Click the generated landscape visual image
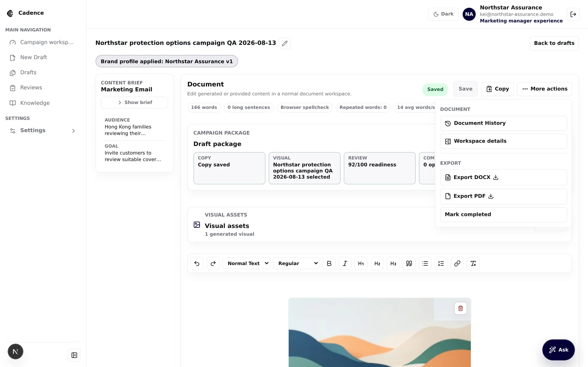The image size is (588, 367). coord(379,332)
